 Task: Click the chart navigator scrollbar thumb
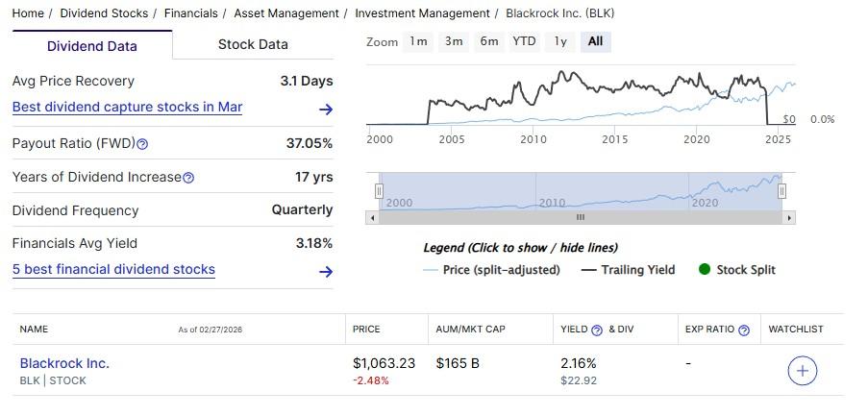coord(580,218)
